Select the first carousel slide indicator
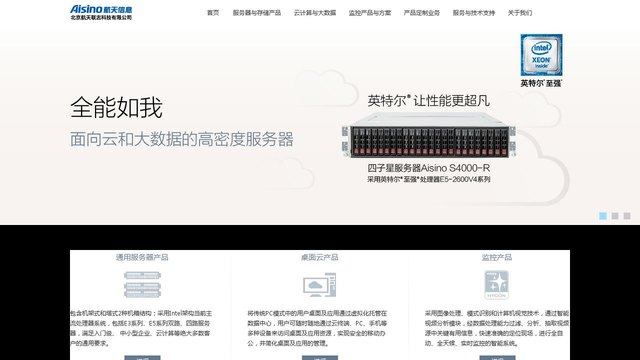The width and height of the screenshot is (640, 360). pyautogui.click(x=603, y=216)
